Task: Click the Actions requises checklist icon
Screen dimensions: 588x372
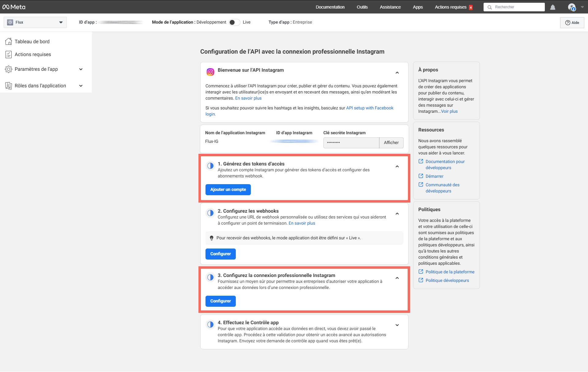Action: pyautogui.click(x=9, y=54)
